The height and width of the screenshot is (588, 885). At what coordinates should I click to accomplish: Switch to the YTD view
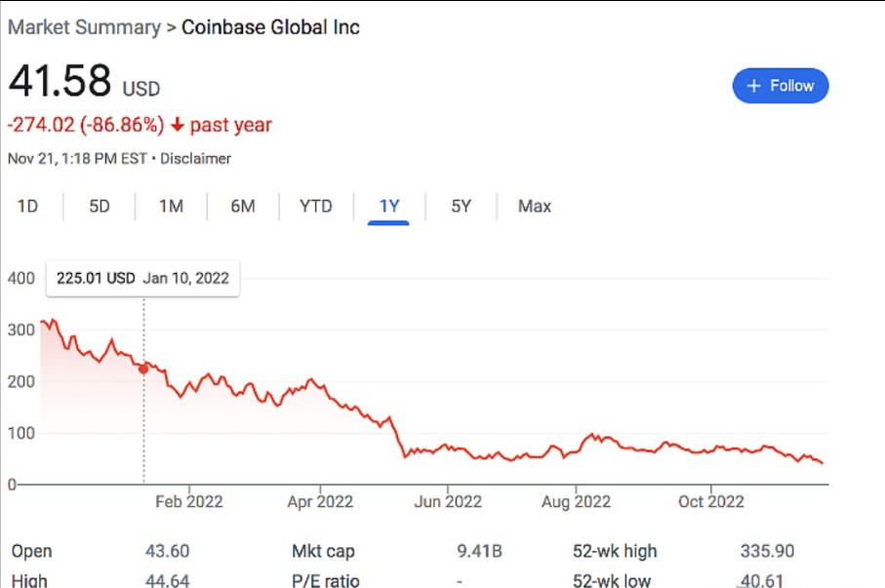click(315, 206)
